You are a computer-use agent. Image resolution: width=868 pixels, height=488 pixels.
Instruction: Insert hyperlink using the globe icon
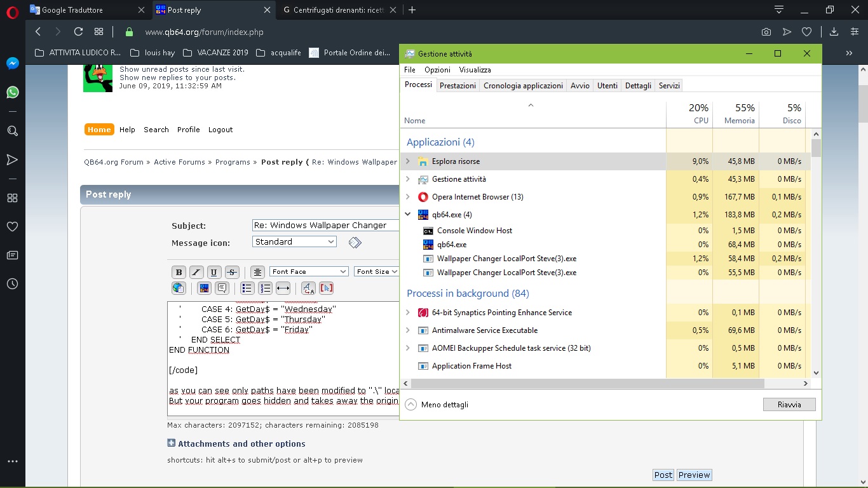[179, 288]
